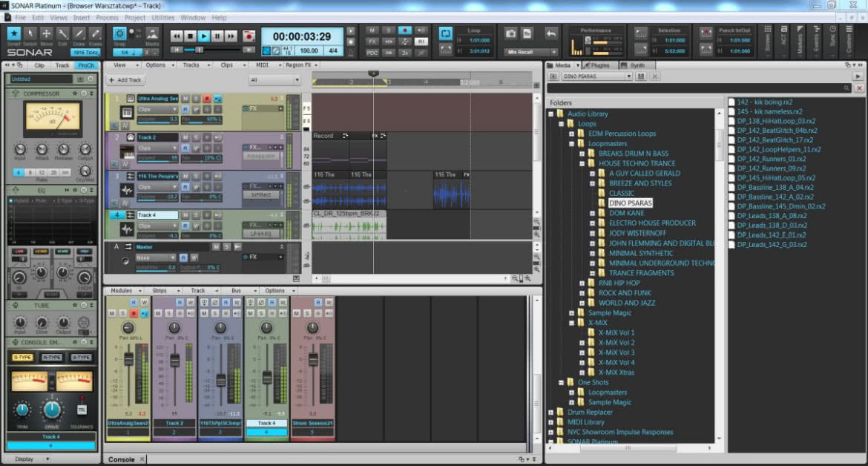The height and width of the screenshot is (466, 868).
Task: Expand the Sample Magic folder under Loops
Action: click(x=571, y=313)
